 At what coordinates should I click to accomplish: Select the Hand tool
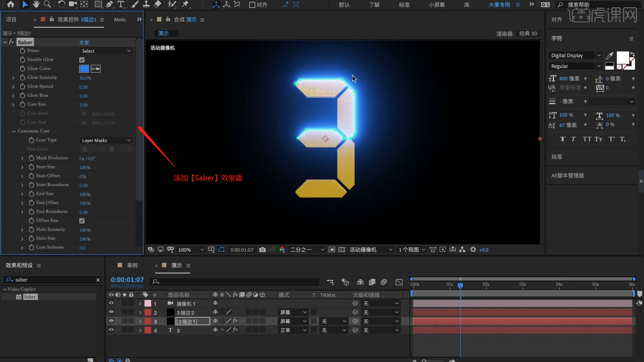(36, 4)
